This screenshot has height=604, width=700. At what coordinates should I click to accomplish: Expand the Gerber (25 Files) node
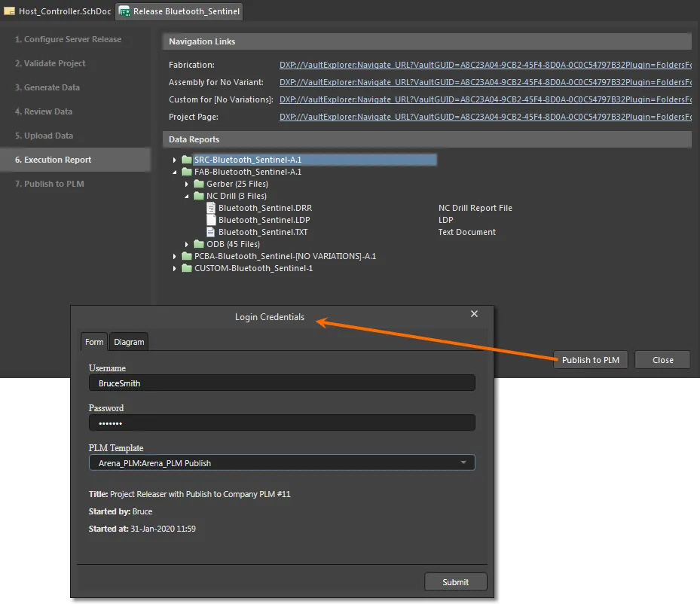coord(187,184)
